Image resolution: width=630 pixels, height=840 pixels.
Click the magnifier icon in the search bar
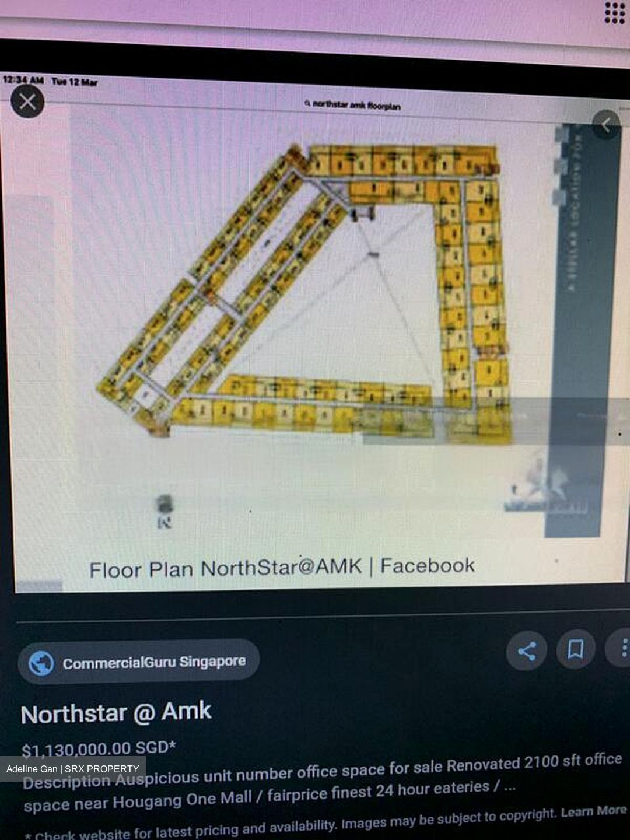tap(307, 104)
